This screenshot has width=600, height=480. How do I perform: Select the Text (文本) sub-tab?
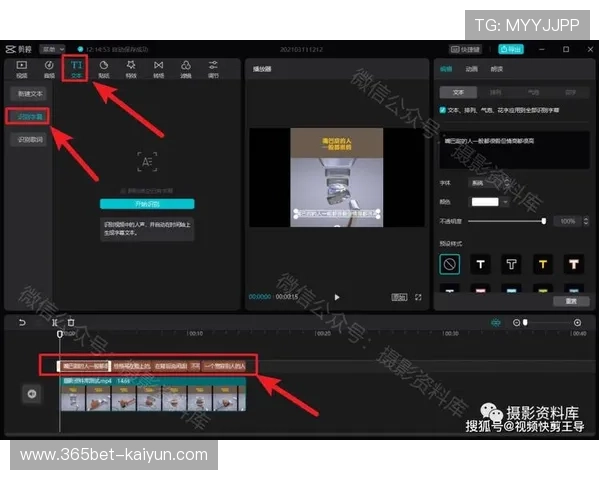click(x=458, y=92)
